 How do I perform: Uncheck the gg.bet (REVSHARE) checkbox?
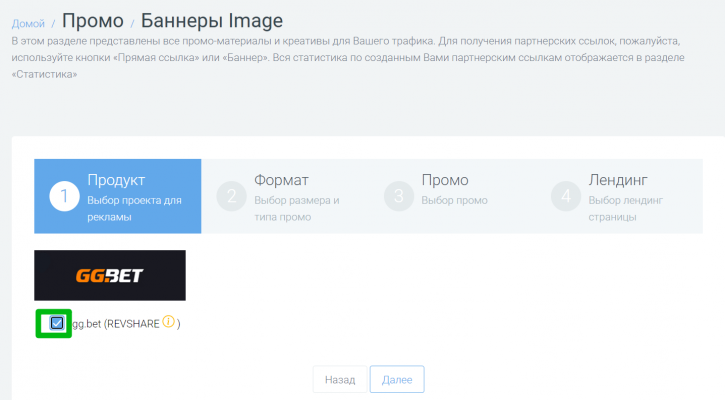click(57, 323)
